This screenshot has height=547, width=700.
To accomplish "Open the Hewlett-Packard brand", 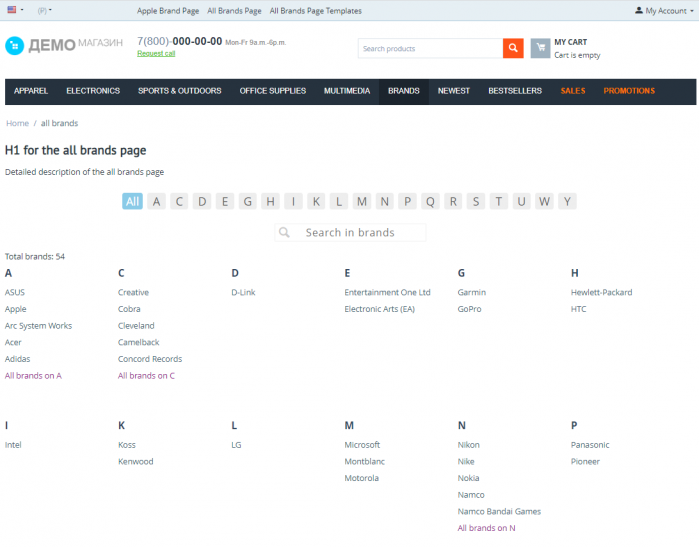I will [601, 292].
